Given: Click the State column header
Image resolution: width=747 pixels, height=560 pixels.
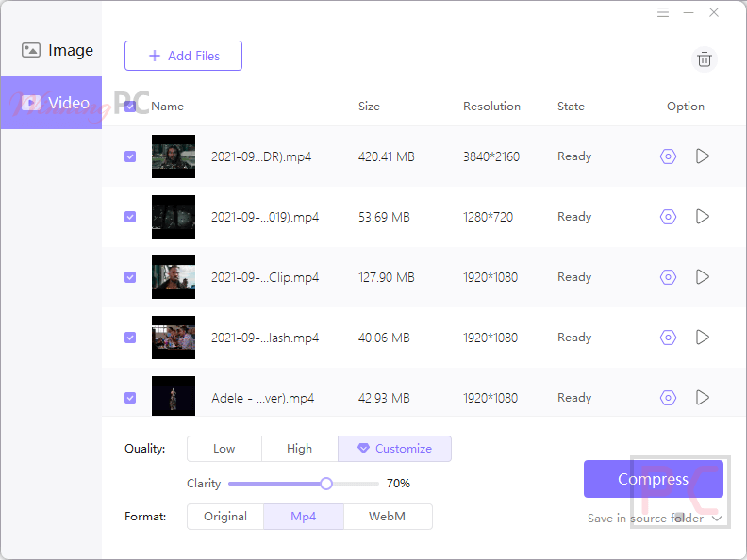Looking at the screenshot, I should coord(571,107).
